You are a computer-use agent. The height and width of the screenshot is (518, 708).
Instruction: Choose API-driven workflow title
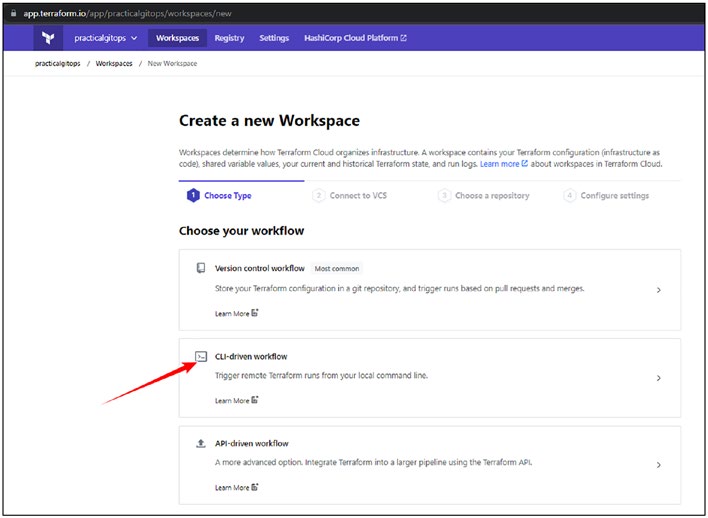tap(252, 443)
